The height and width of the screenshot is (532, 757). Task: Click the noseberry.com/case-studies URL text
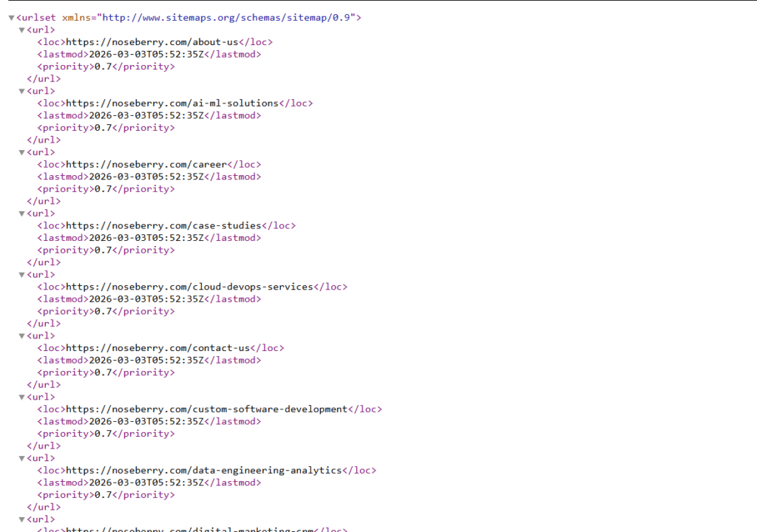pyautogui.click(x=163, y=226)
